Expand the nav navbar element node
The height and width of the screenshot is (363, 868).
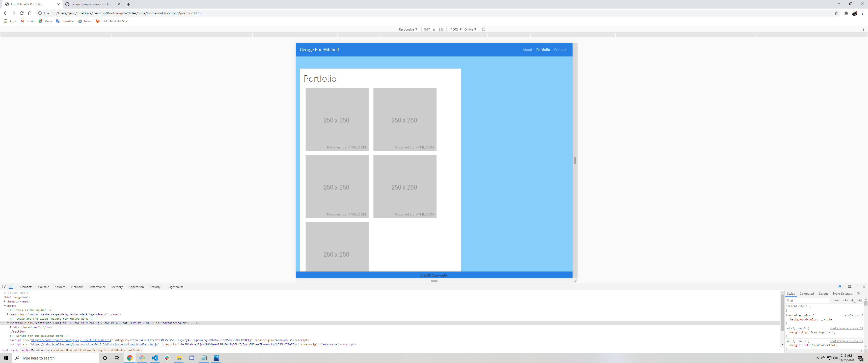click(x=8, y=314)
